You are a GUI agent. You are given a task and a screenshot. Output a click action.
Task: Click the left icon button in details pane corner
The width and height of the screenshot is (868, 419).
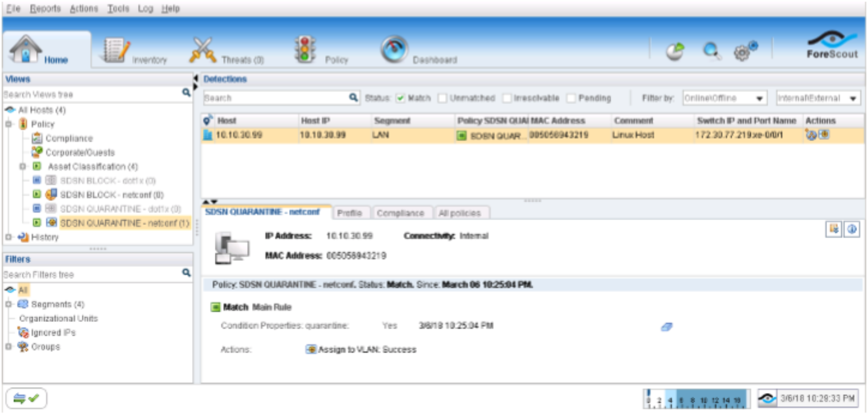tap(834, 229)
